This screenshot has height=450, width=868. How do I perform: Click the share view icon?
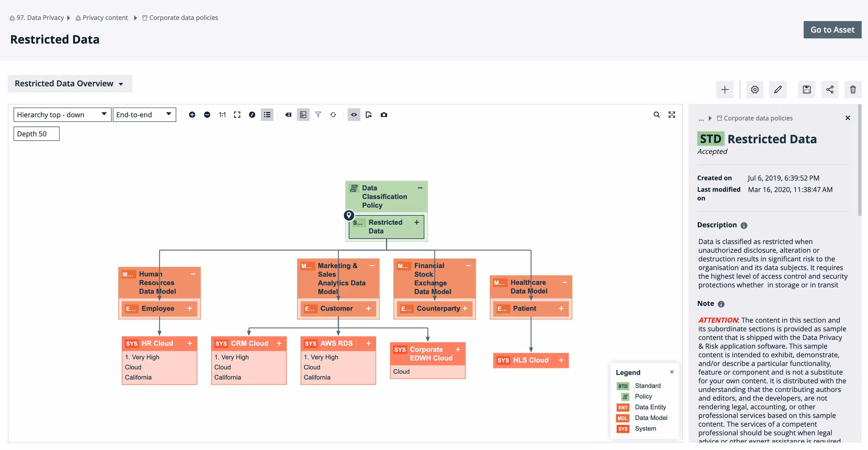point(830,89)
